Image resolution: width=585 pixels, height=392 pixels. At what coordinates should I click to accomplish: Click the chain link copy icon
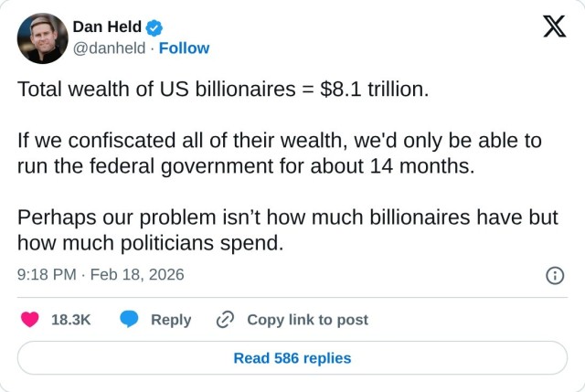point(225,320)
